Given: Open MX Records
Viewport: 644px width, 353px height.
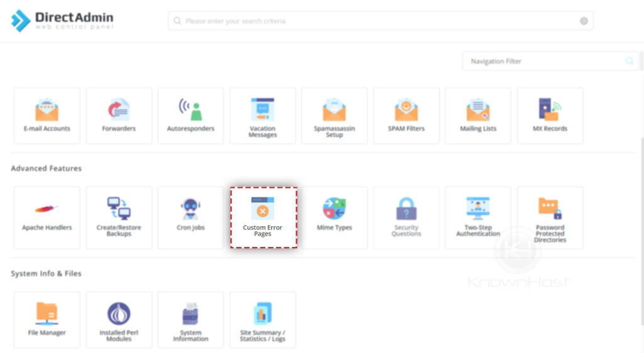Looking at the screenshot, I should tap(550, 115).
